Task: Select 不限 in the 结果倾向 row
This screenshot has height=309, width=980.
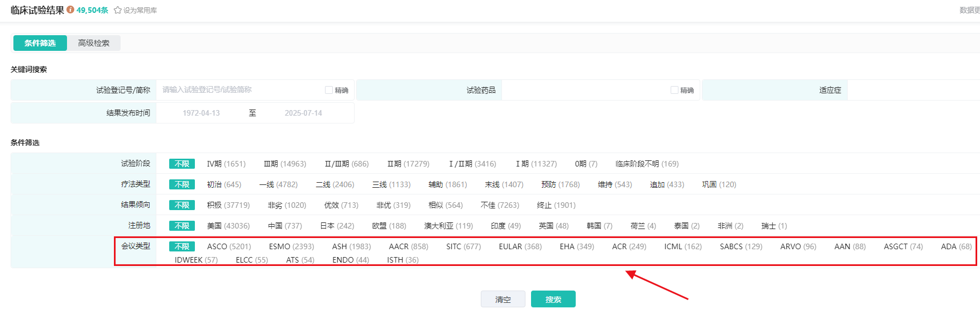Action: click(182, 205)
